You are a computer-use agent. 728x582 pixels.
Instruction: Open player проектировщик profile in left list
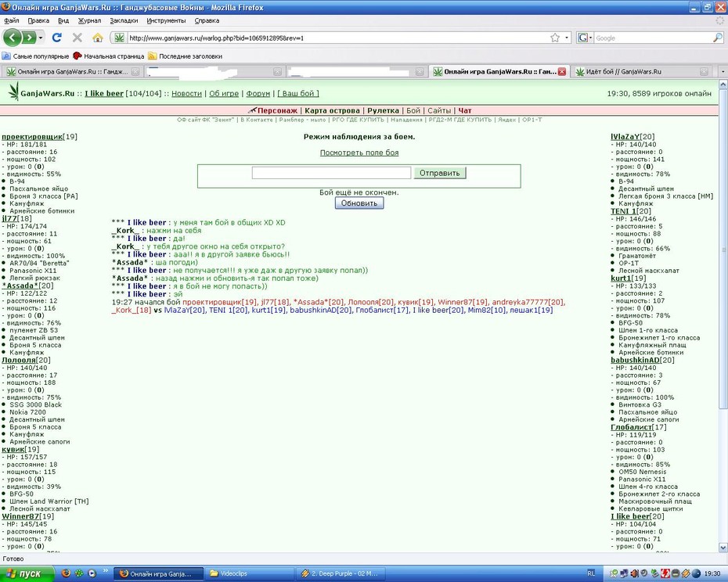pyautogui.click(x=32, y=136)
